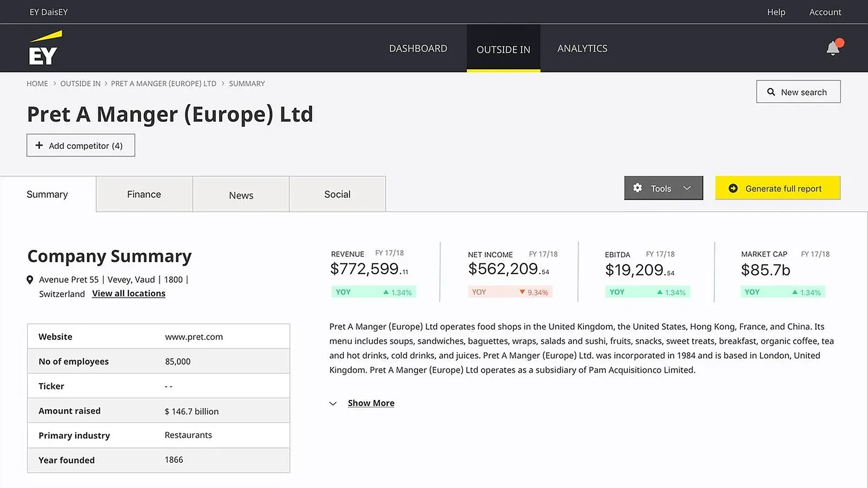
Task: Click the arrow icon on Generate full report
Action: click(x=733, y=188)
